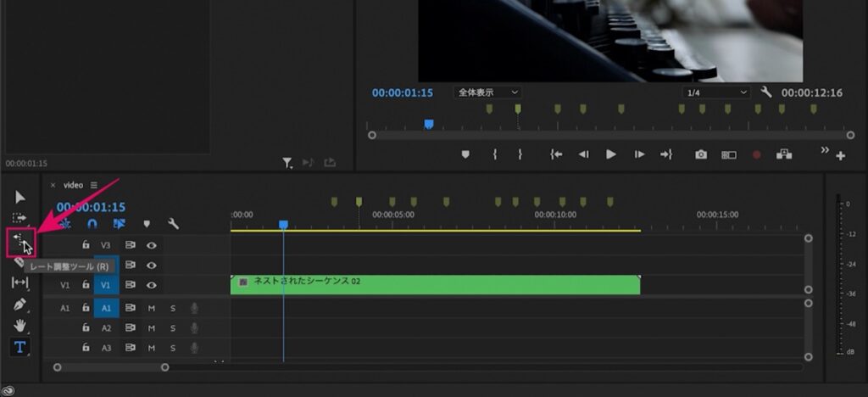868x397 pixels.
Task: Click the timeline zoom scrollbar right handle
Action: (164, 367)
